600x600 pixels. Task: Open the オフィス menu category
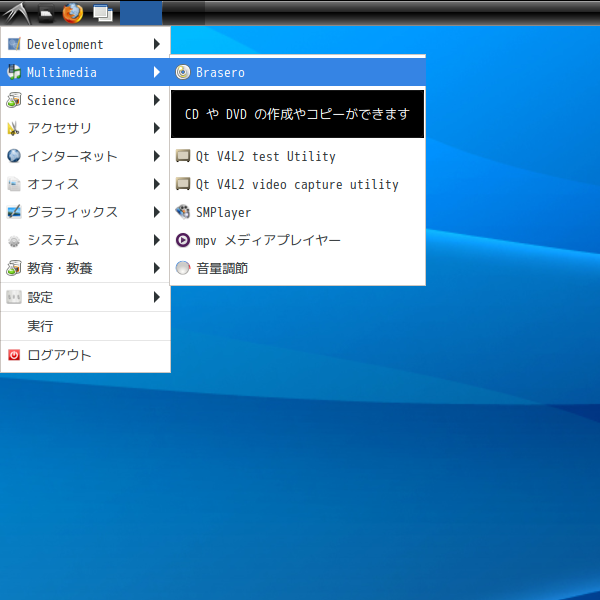(53, 184)
